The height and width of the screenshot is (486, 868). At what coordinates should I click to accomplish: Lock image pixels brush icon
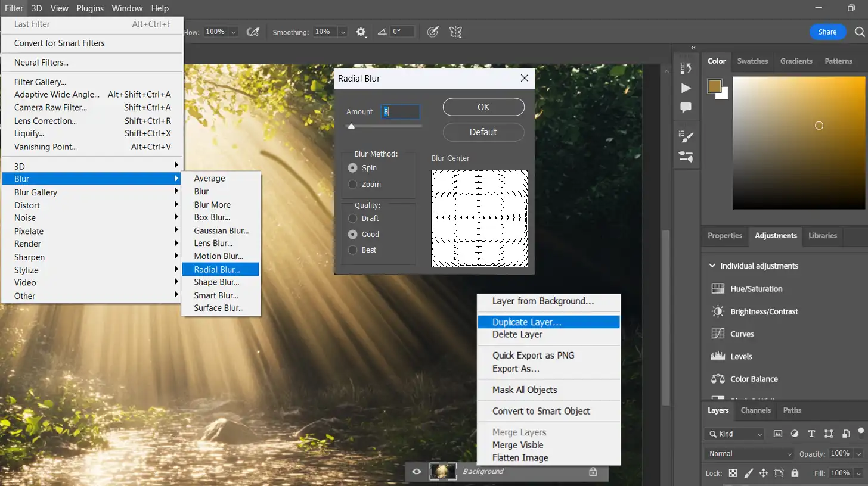748,473
